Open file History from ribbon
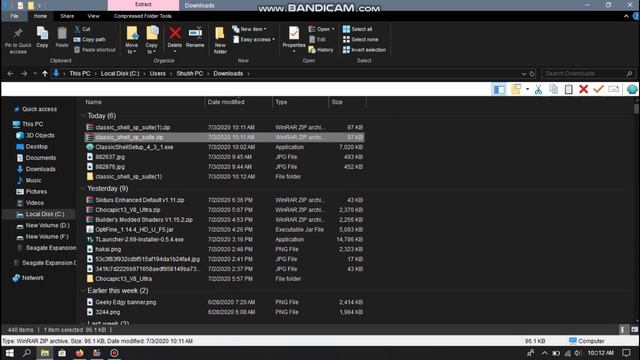The width and height of the screenshot is (640, 360). tap(321, 50)
